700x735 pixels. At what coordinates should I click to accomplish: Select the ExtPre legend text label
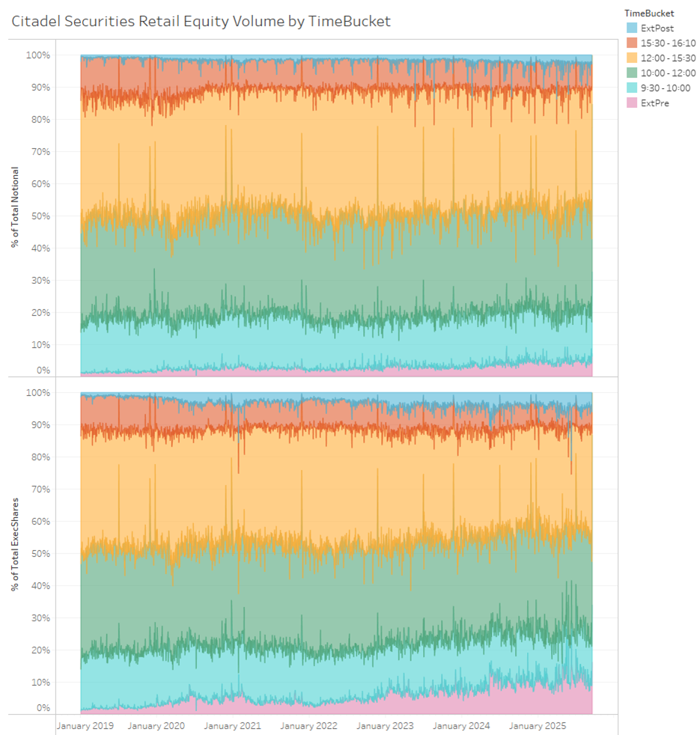coord(655,103)
